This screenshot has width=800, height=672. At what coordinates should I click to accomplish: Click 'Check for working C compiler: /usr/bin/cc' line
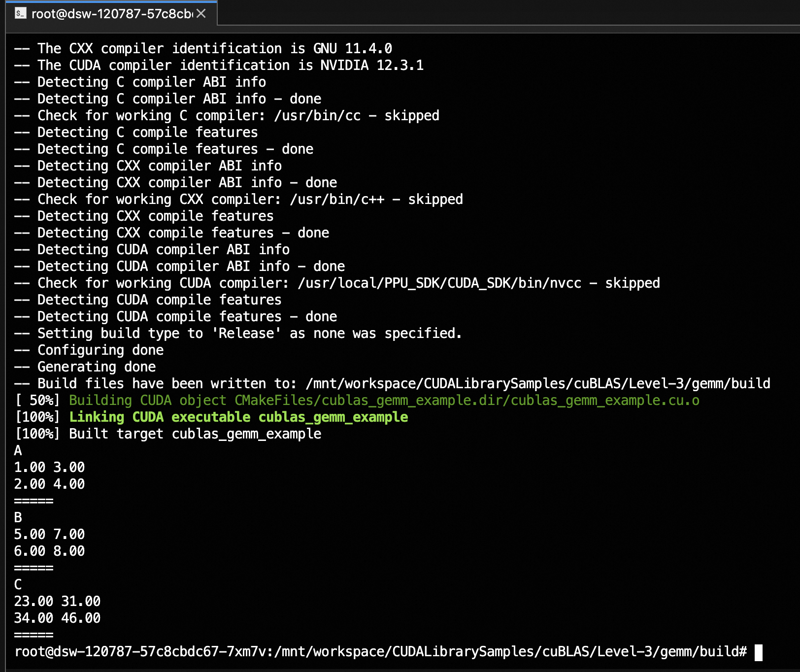tap(227, 115)
